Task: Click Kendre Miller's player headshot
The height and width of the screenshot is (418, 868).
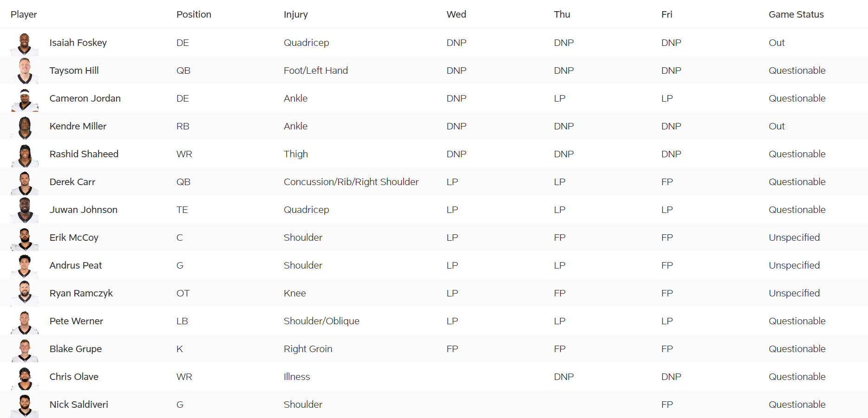Action: (x=25, y=127)
